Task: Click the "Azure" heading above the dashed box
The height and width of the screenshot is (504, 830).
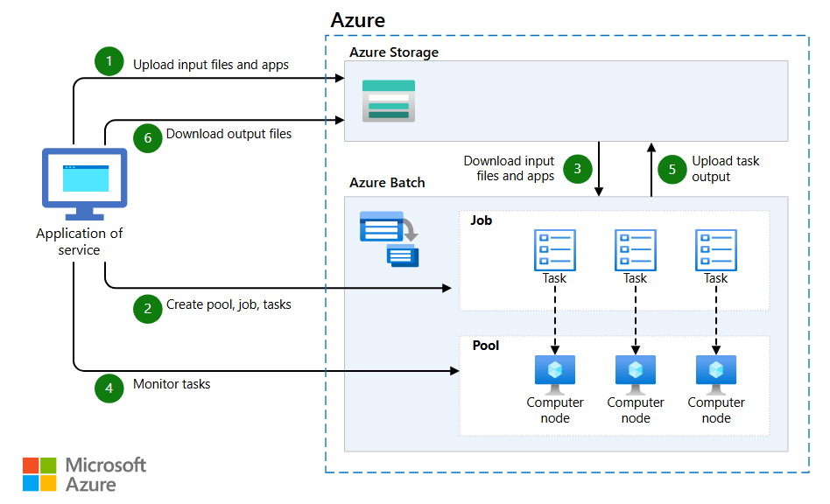Action: [358, 20]
